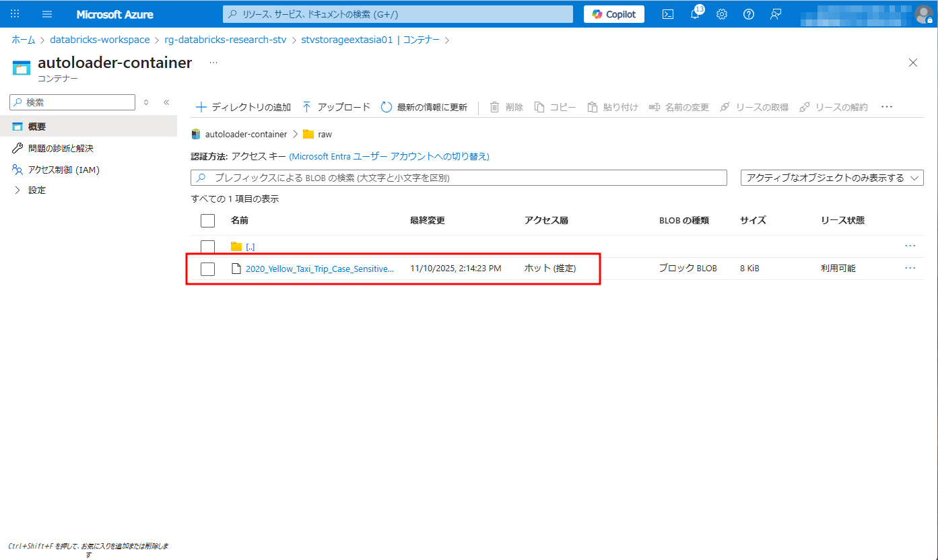Open the active objects filter dropdown
This screenshot has height=560, width=938.
click(832, 178)
